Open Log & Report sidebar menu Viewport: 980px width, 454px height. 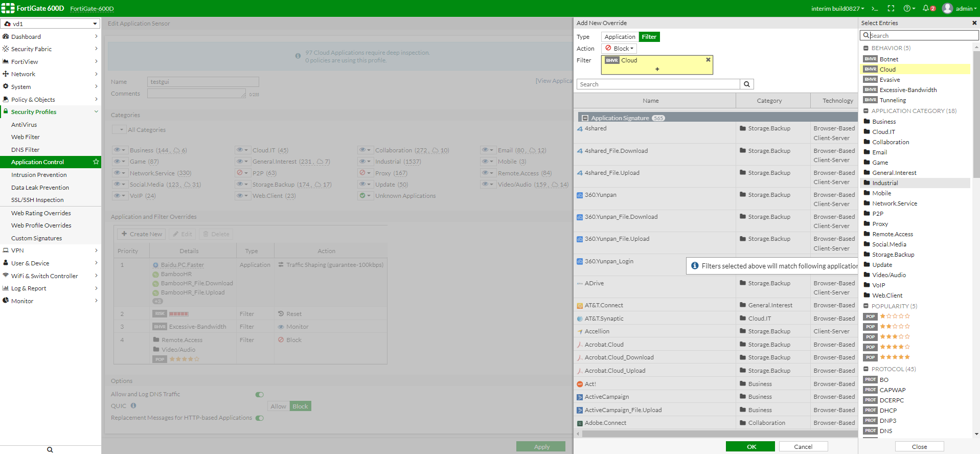[x=50, y=288]
